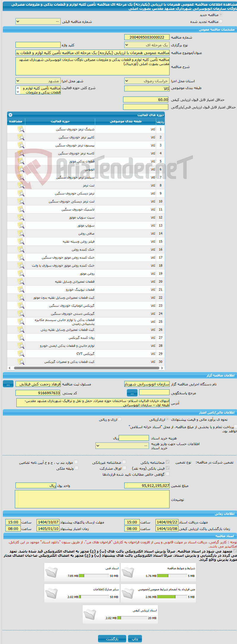Open the view icon for row 15 فیلتر روغن

click(x=21, y=241)
